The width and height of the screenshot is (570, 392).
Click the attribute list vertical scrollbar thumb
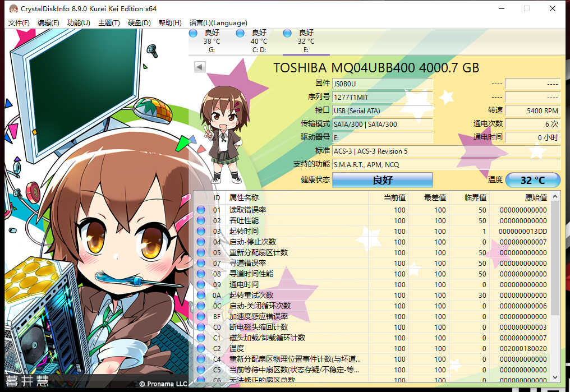point(555,259)
